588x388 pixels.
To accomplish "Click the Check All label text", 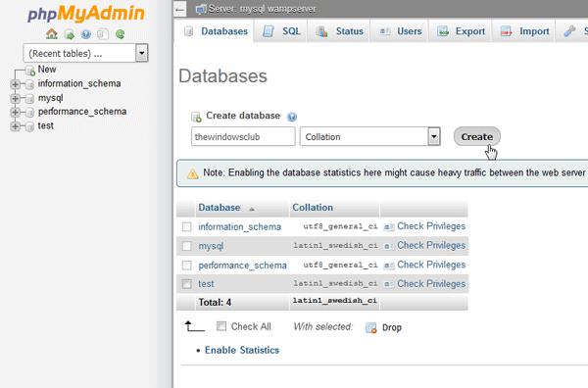I will (x=251, y=327).
